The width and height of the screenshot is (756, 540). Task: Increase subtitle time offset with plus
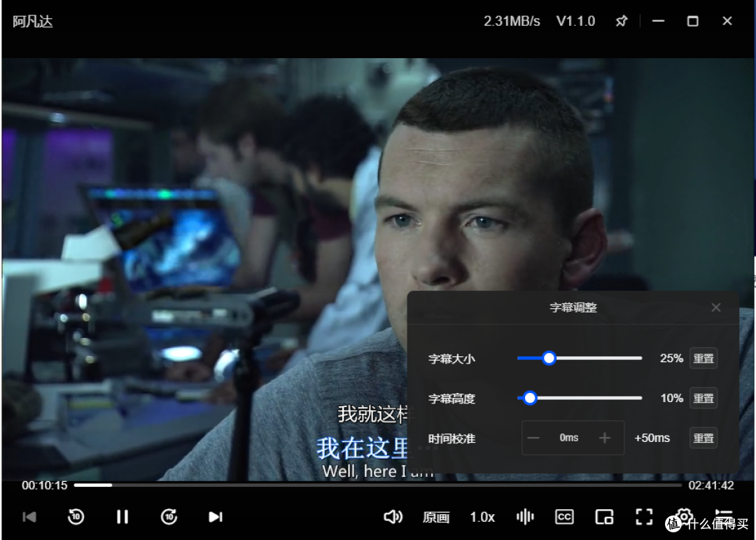click(x=605, y=438)
